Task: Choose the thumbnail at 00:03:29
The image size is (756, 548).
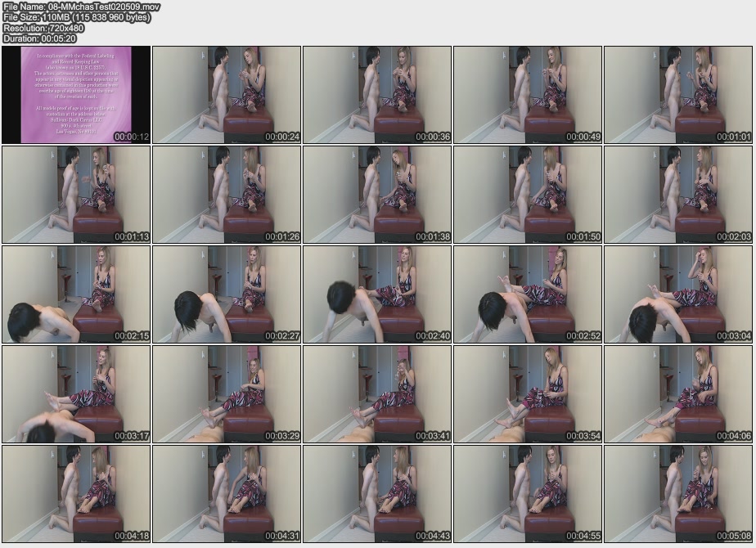Action: click(x=227, y=394)
